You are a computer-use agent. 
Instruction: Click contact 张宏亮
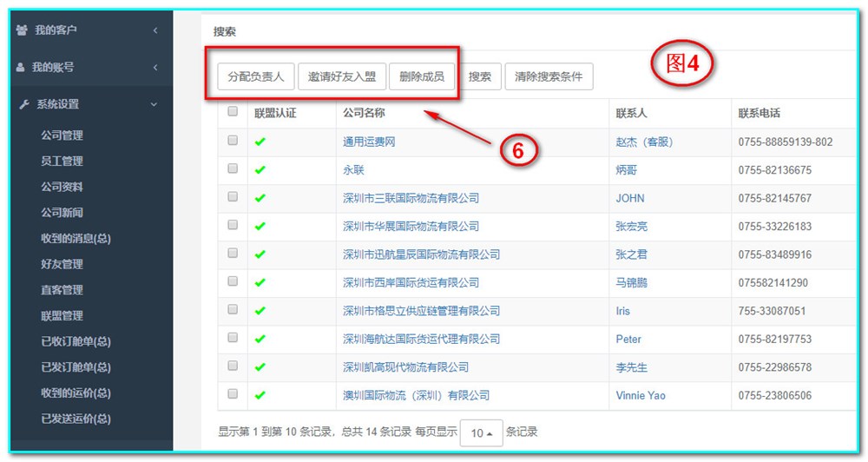point(632,227)
